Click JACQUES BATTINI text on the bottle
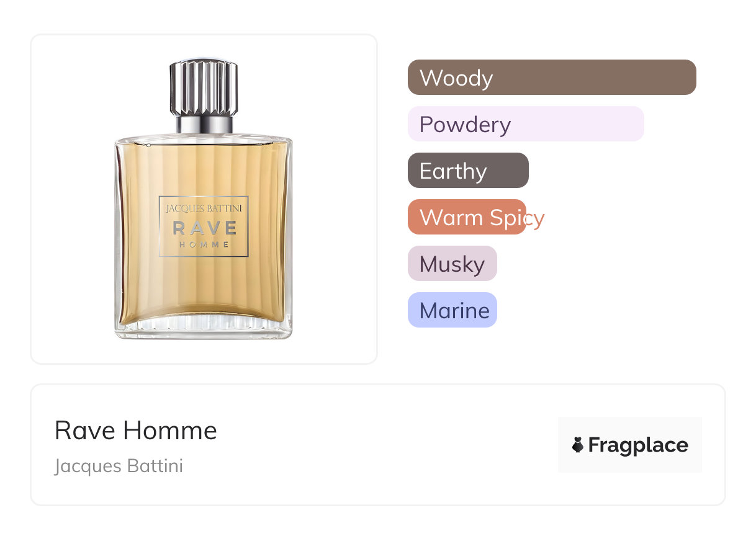Screen dimensions: 756x536 pyautogui.click(x=204, y=209)
